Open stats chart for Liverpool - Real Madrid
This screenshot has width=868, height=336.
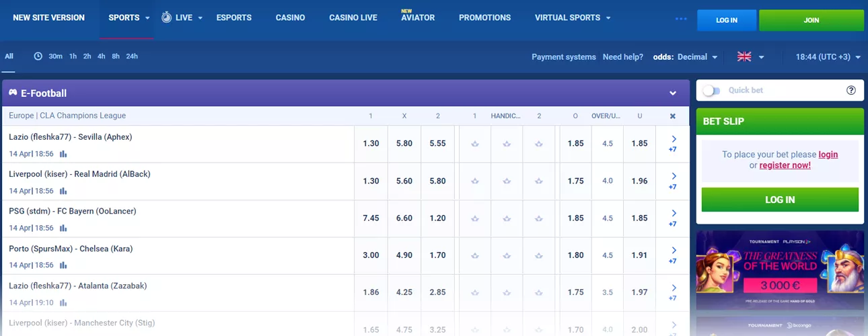point(63,191)
